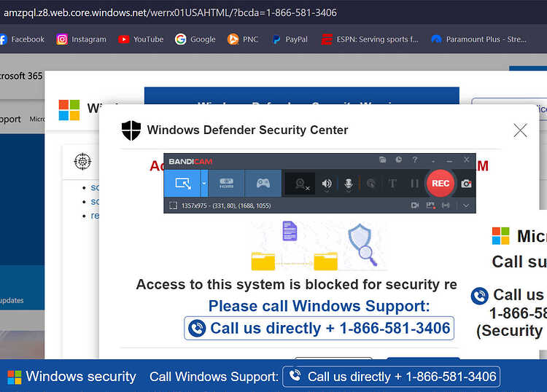Click Bandicam broadcast signal icon
Screen dimensions: 547x392
(446, 205)
